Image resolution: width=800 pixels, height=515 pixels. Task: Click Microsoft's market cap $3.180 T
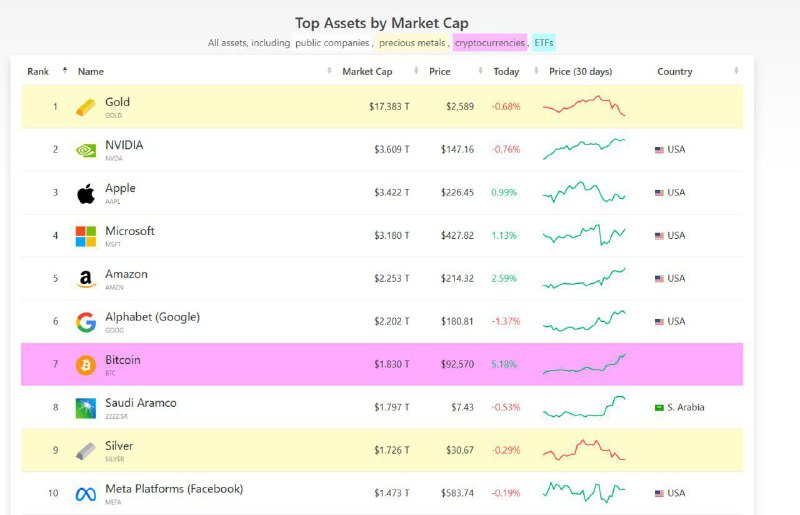point(392,236)
